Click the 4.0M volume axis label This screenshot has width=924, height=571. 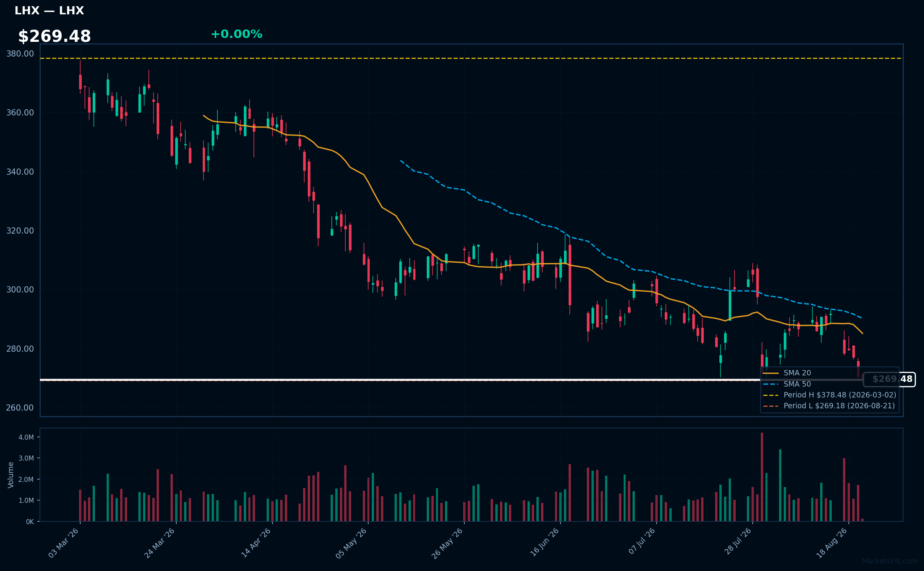pos(26,437)
